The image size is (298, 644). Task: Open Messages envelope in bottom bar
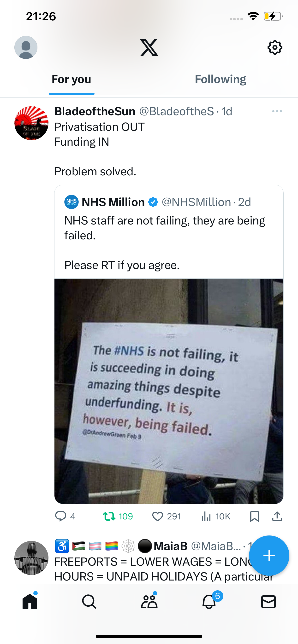tap(268, 602)
